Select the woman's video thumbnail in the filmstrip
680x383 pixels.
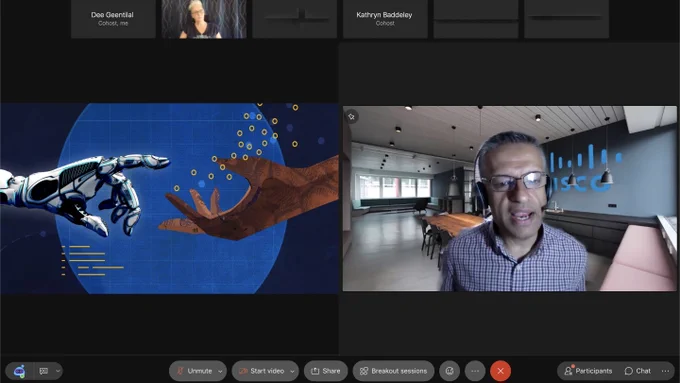point(204,19)
